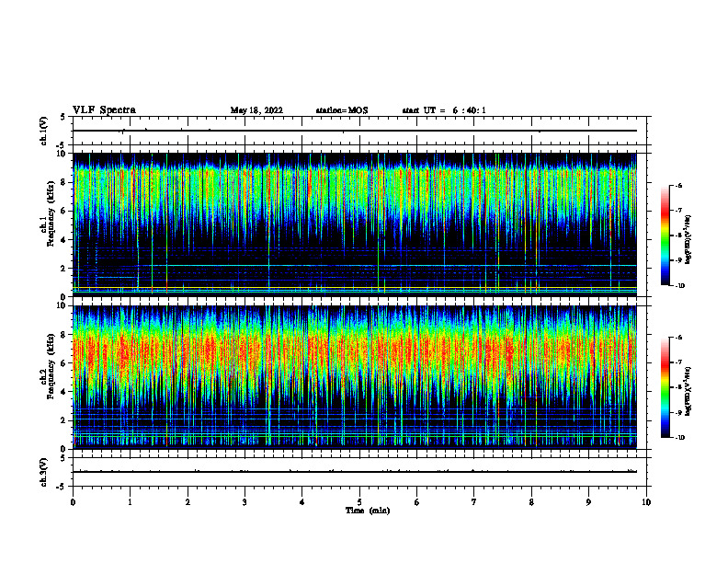The width and height of the screenshot is (728, 563).
Task: Select the "May 18, 2022" date label
Action: (256, 110)
